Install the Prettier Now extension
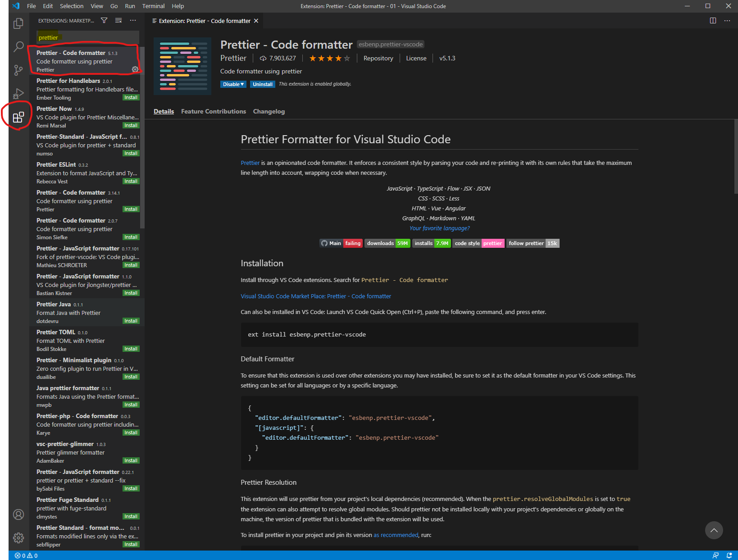738x560 pixels. [x=131, y=126]
